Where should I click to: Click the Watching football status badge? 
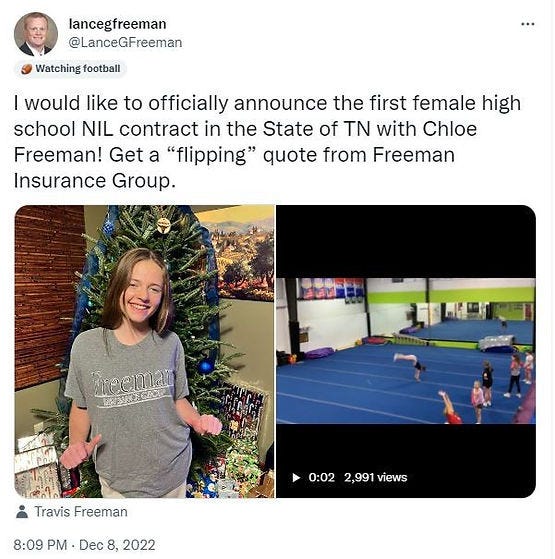[71, 68]
